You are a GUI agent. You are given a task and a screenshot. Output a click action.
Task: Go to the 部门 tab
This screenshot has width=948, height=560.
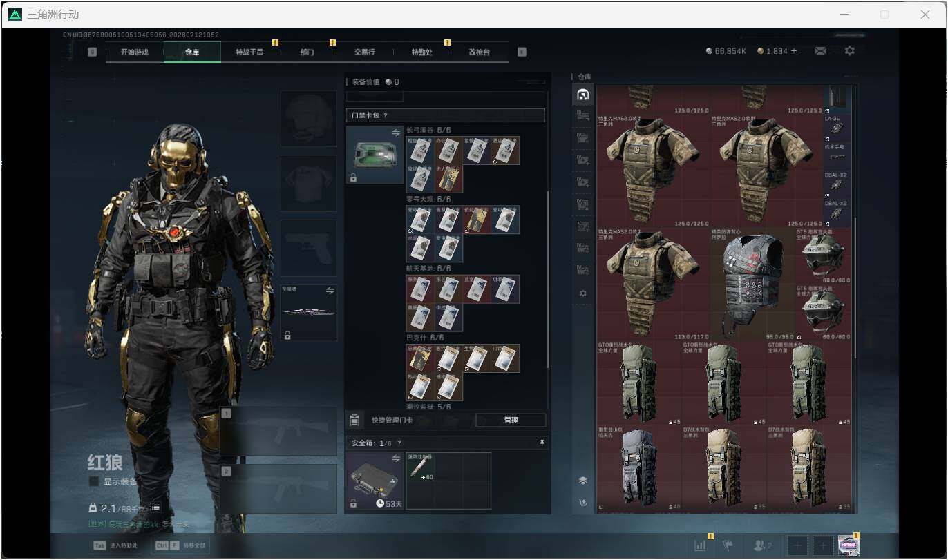(307, 52)
